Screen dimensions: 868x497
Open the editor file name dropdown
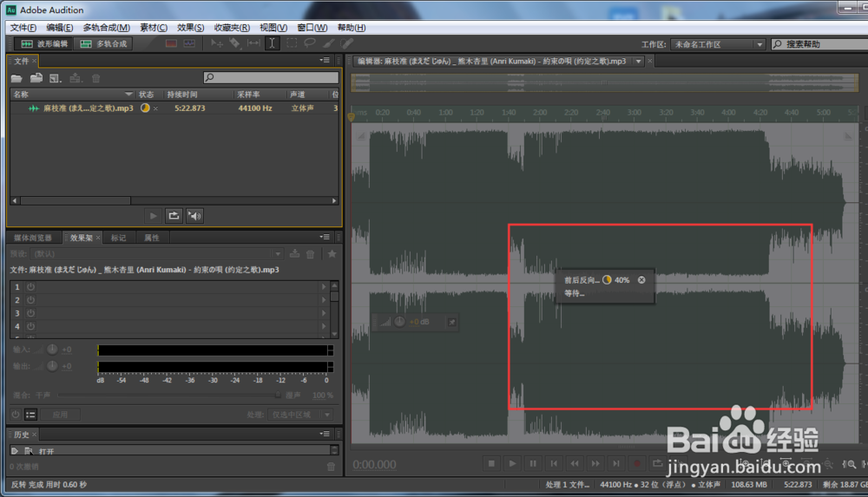[x=638, y=62]
